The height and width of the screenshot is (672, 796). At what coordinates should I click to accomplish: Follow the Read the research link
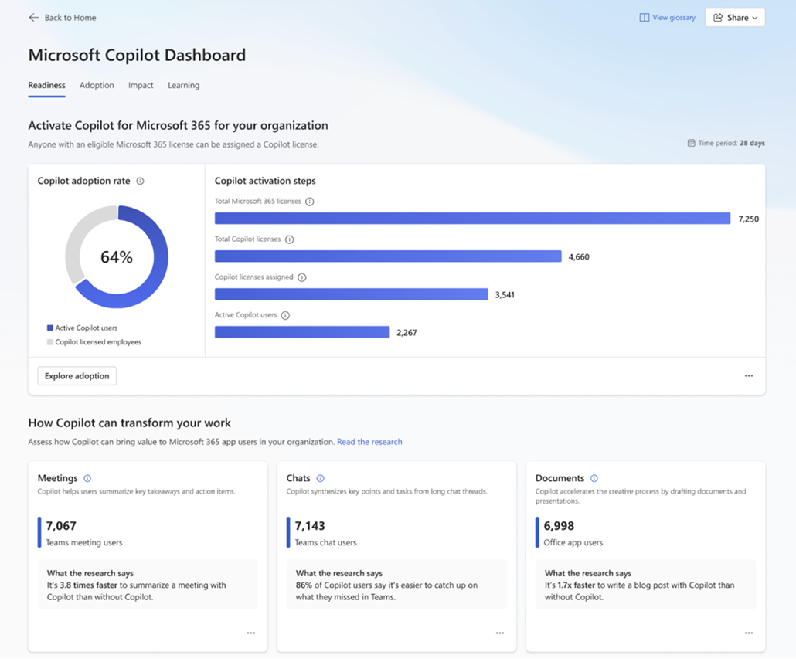[369, 442]
